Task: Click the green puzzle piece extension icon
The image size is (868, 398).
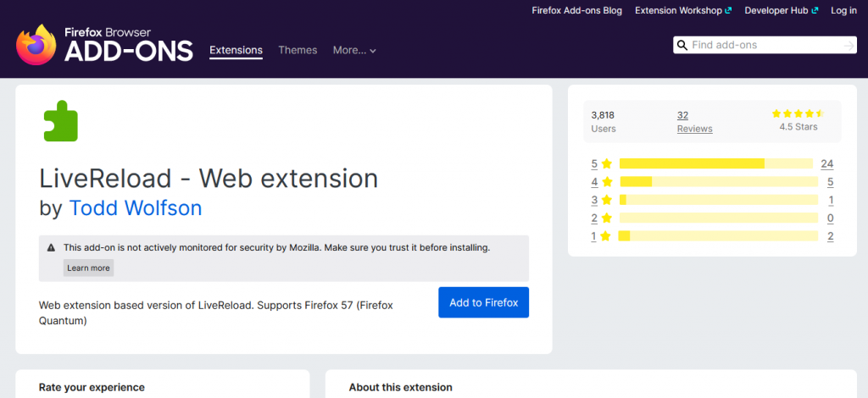Action: (60, 121)
